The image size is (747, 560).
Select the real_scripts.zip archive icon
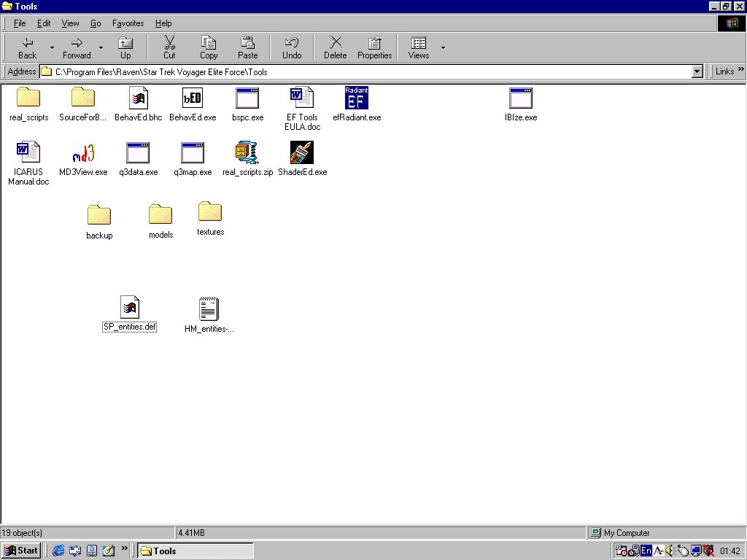[x=247, y=152]
